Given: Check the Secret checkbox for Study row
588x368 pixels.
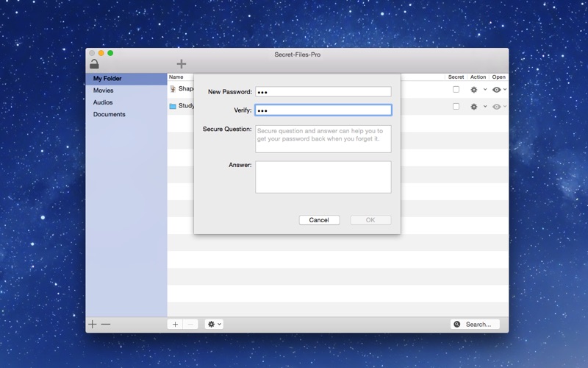Looking at the screenshot, I should point(456,106).
